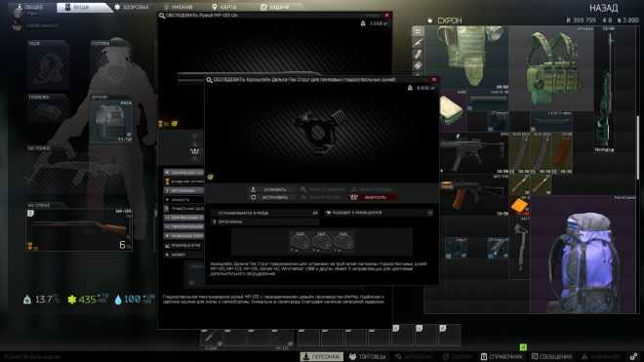Open СООБЩЕНИЯ messages from bottom bar
This screenshot has height=362, width=644.
point(551,357)
